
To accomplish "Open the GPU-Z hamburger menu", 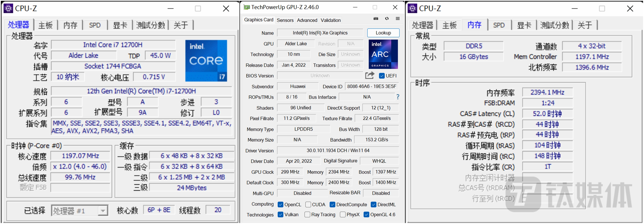I will point(398,19).
